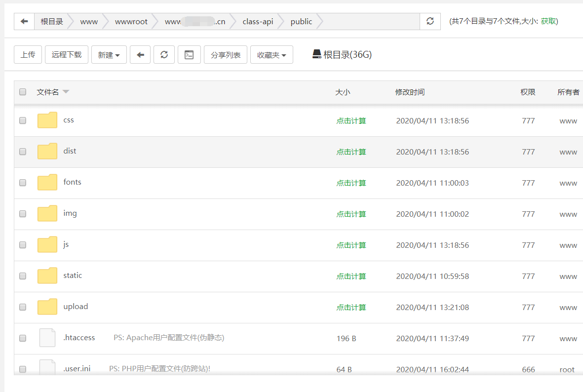Open the css folder icon

tap(47, 120)
